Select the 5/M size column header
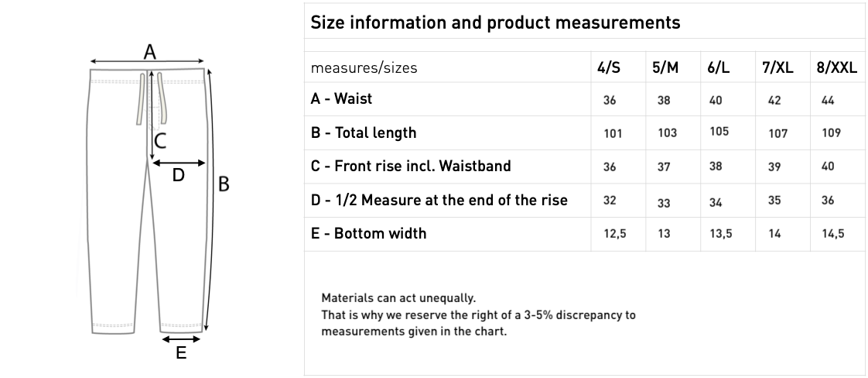Screen dimensions: 868x378 tap(665, 67)
